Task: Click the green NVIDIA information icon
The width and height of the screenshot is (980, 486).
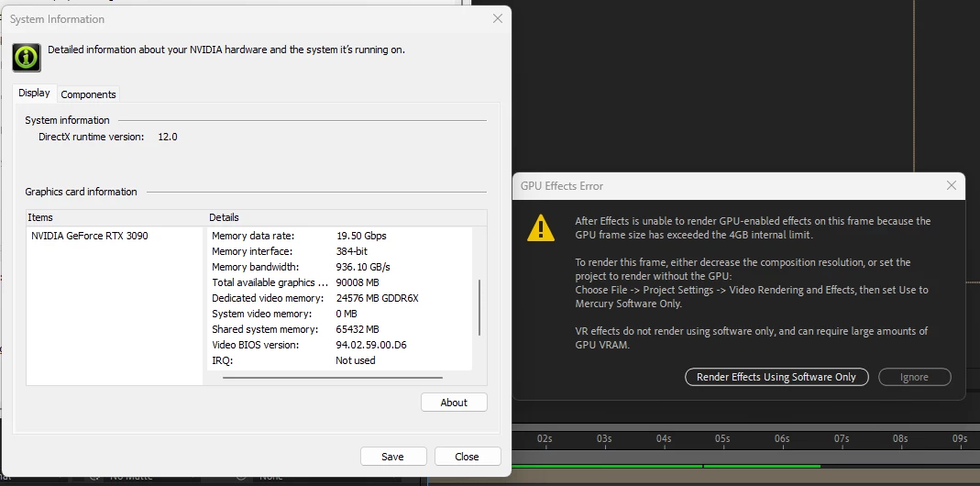Action: pos(27,58)
